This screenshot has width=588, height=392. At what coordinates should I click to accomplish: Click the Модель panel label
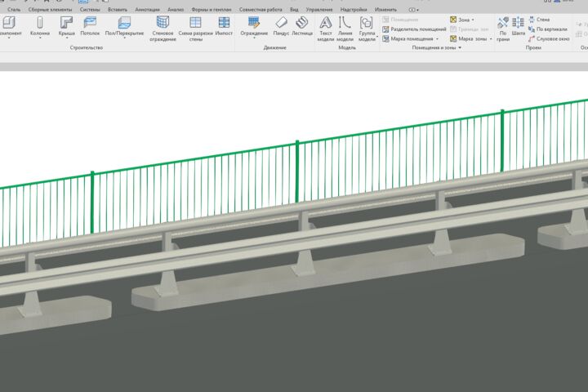[347, 48]
